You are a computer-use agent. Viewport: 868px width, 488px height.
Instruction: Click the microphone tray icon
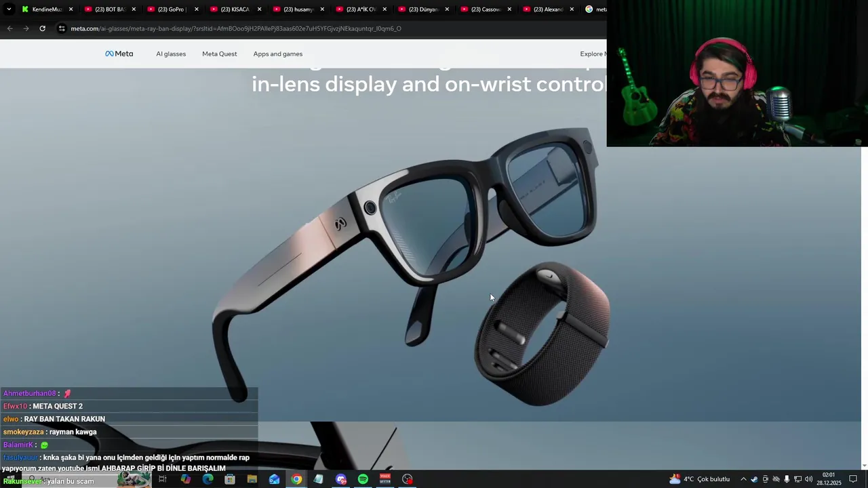click(787, 479)
